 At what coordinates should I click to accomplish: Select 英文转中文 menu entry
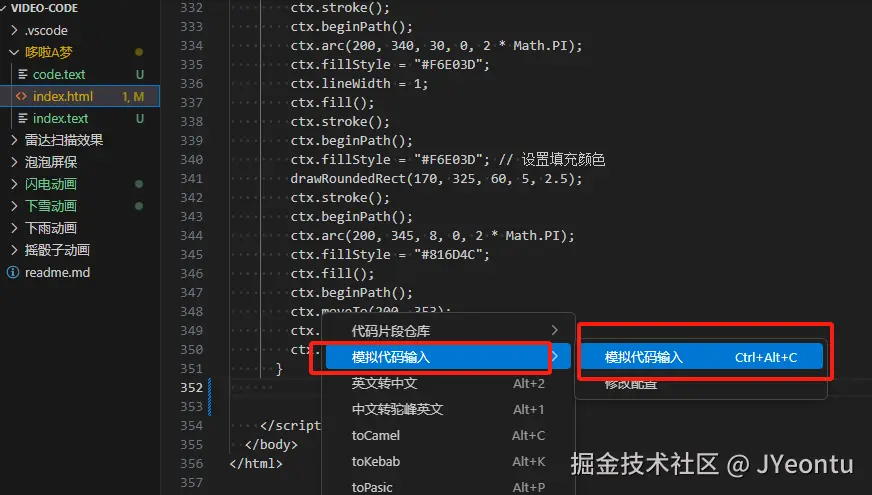point(448,383)
